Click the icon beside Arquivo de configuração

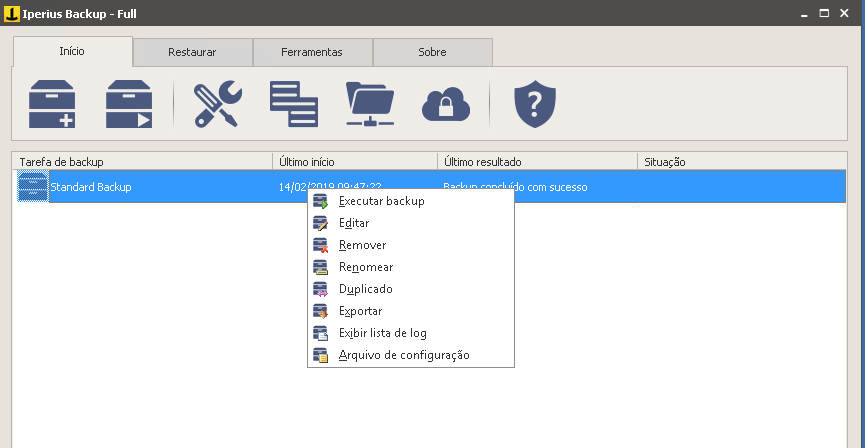321,355
